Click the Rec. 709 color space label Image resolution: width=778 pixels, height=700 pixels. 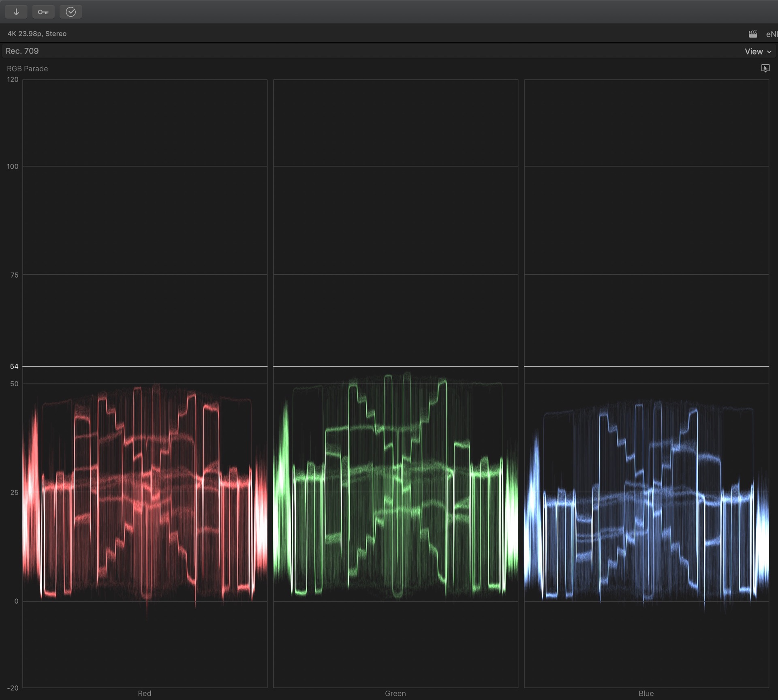click(x=22, y=51)
